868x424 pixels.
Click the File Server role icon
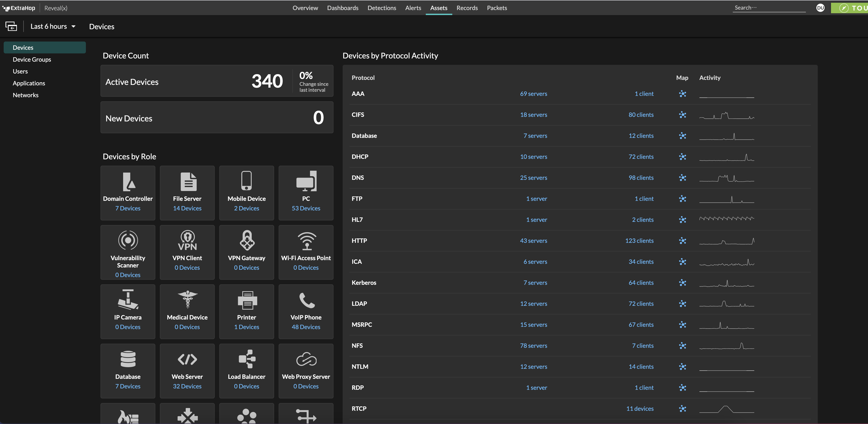(188, 182)
